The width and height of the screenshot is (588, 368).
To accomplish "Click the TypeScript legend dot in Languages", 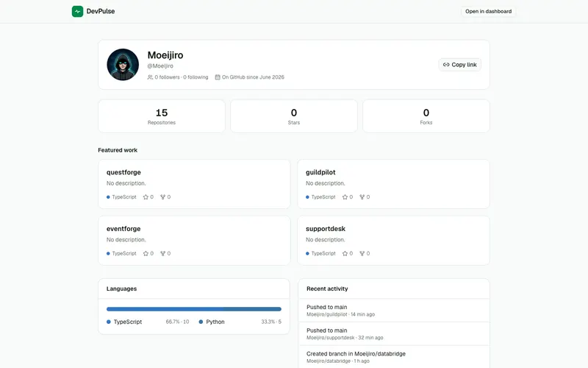I will tap(108, 322).
